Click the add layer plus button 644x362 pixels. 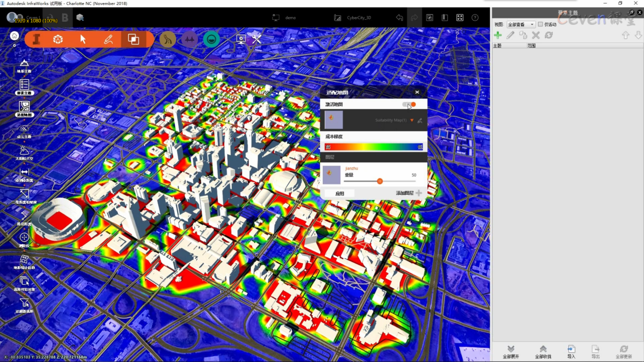click(x=419, y=193)
